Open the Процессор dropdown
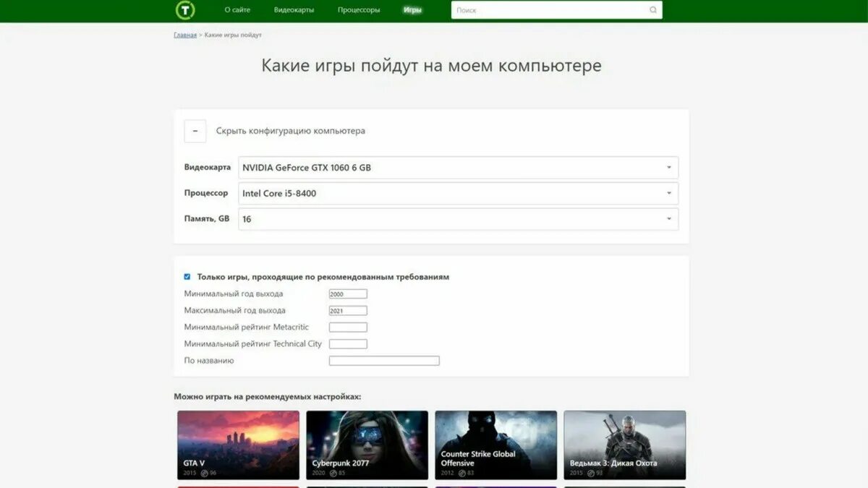868x488 pixels. point(459,193)
